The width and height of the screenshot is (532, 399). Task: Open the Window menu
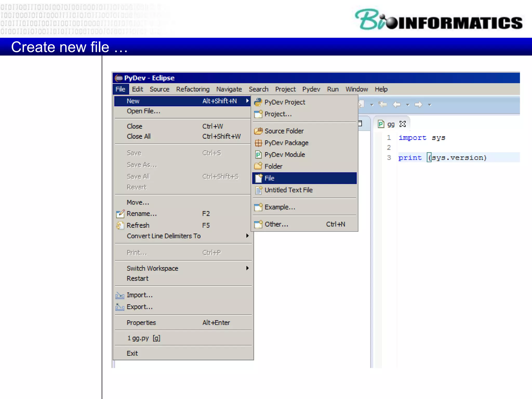[x=357, y=89]
